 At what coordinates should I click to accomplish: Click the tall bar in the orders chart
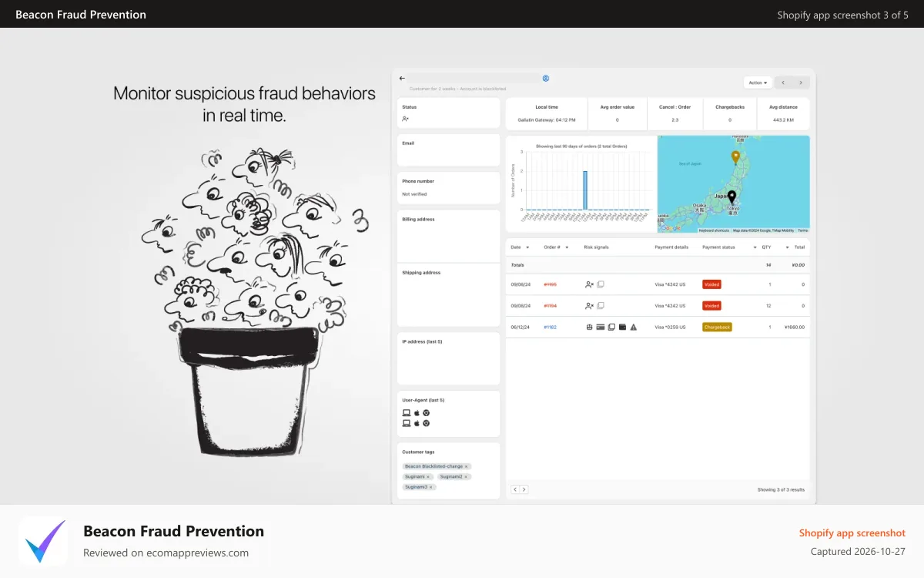click(x=585, y=190)
